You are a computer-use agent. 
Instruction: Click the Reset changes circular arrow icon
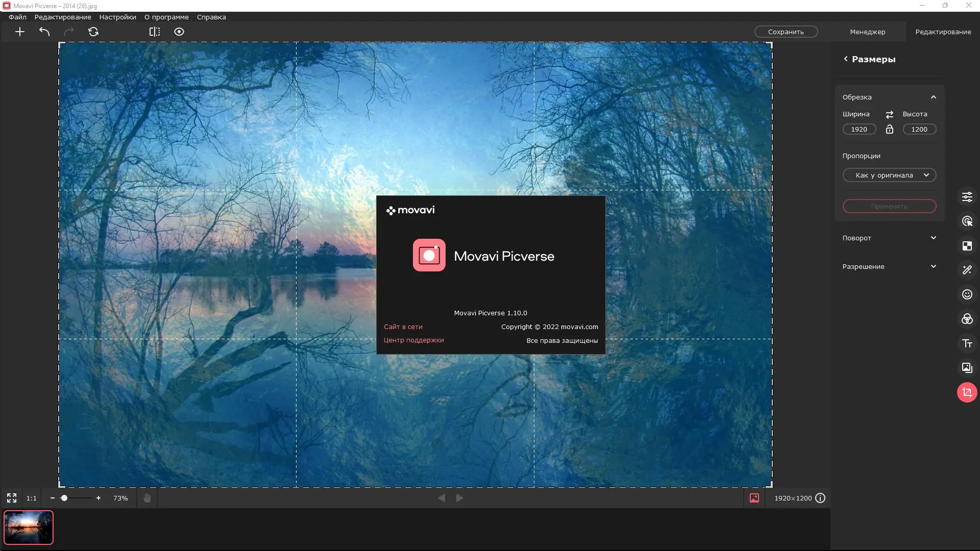pos(93,32)
